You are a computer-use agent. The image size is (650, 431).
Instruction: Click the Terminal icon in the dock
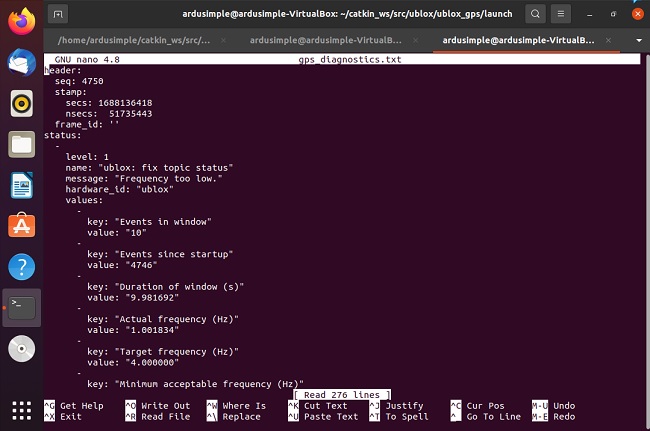point(21,308)
